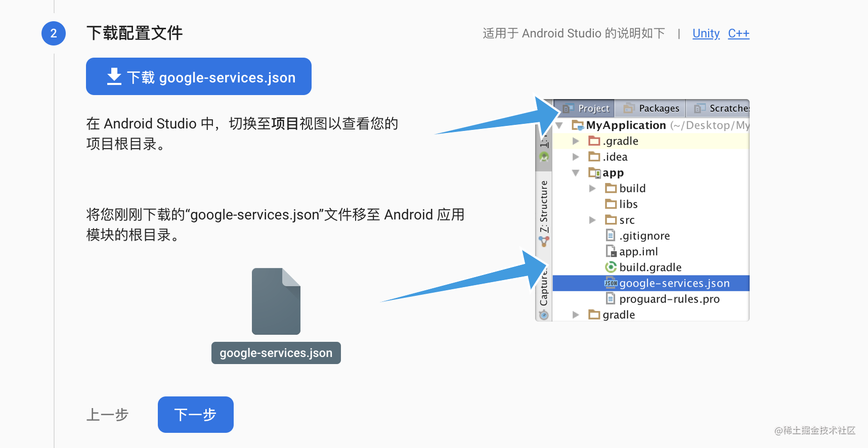The height and width of the screenshot is (448, 868).
Task: Click the Packages tab icon
Action: (629, 108)
